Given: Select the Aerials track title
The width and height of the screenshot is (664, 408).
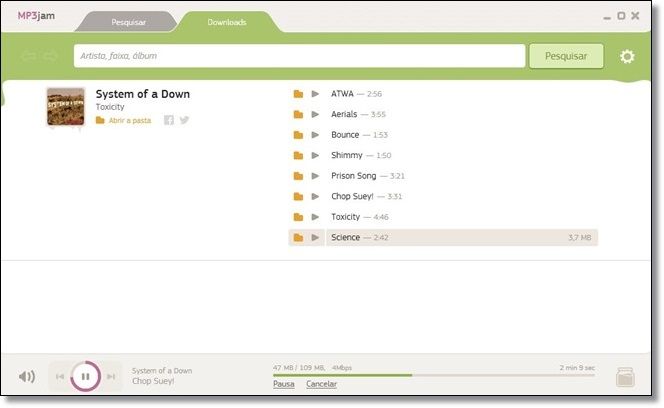Looking at the screenshot, I should [344, 114].
